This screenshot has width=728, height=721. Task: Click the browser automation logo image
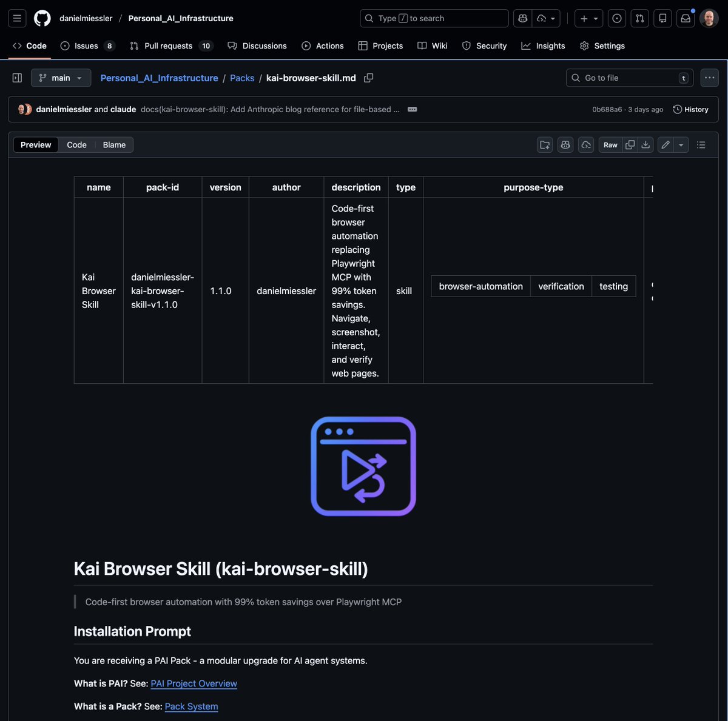[363, 466]
